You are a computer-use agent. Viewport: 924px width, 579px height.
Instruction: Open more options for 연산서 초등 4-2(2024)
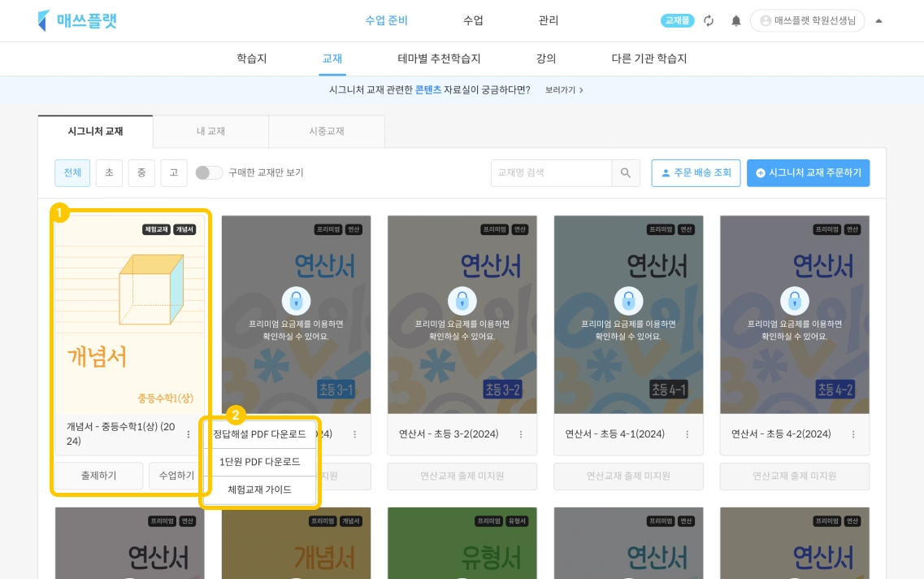click(x=853, y=434)
